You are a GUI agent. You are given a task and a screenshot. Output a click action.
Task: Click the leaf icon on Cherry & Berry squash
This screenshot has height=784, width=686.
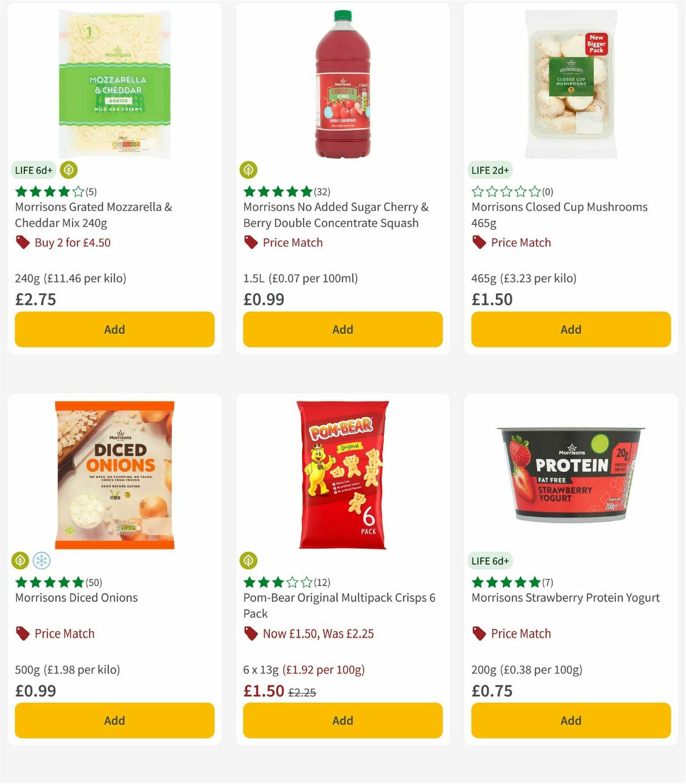tap(249, 170)
